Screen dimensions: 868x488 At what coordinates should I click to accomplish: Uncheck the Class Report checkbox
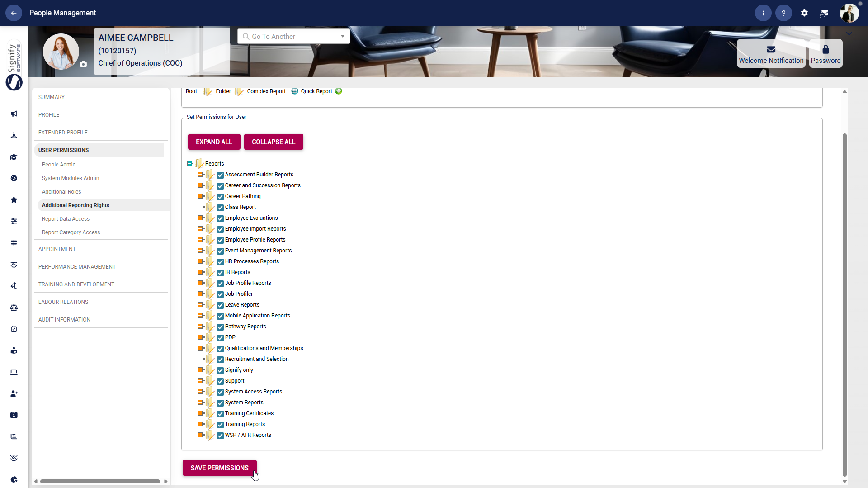[x=220, y=208]
